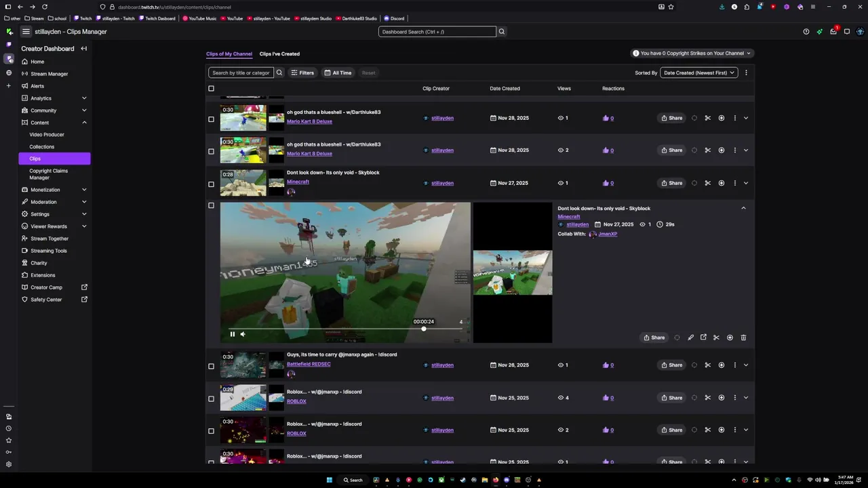
Task: Open the Filters button
Action: (x=302, y=73)
